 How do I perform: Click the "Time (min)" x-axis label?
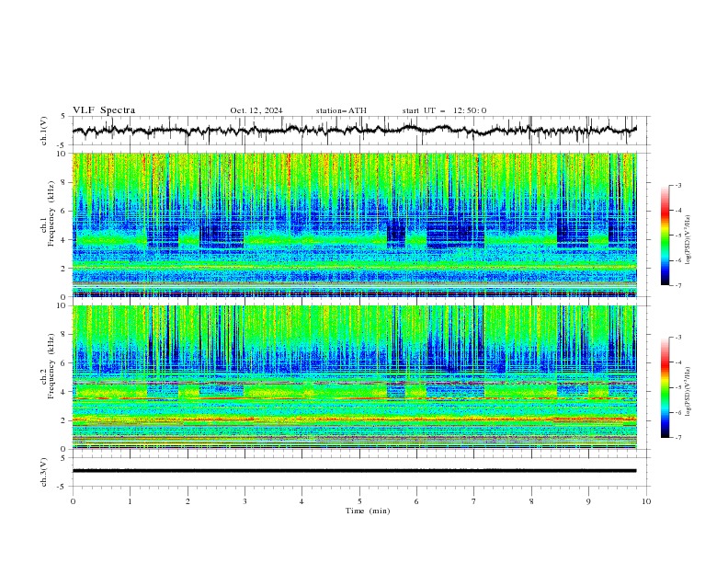click(x=368, y=511)
